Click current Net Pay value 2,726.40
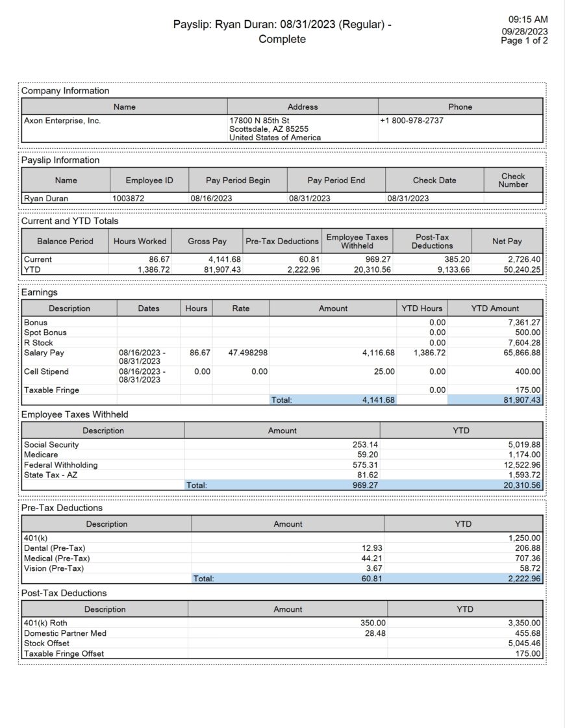Image resolution: width=565 pixels, height=728 pixels. 524,259
